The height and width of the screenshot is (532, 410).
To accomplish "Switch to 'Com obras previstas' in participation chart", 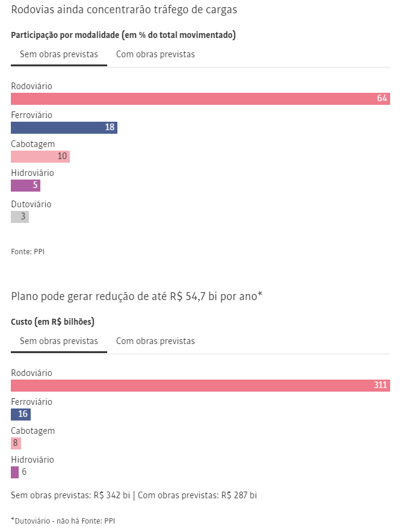I will click(155, 54).
